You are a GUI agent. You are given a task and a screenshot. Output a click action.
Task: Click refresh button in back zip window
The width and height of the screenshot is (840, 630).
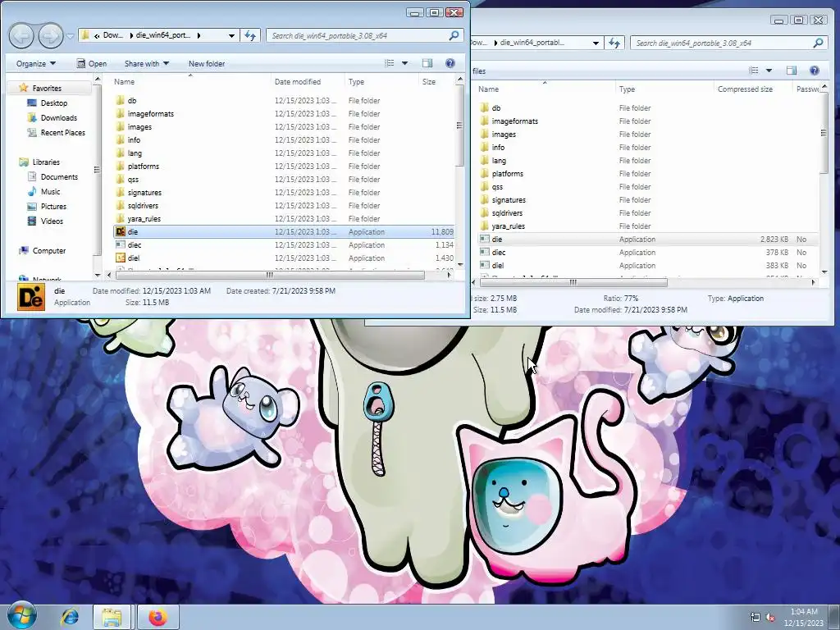coord(614,43)
